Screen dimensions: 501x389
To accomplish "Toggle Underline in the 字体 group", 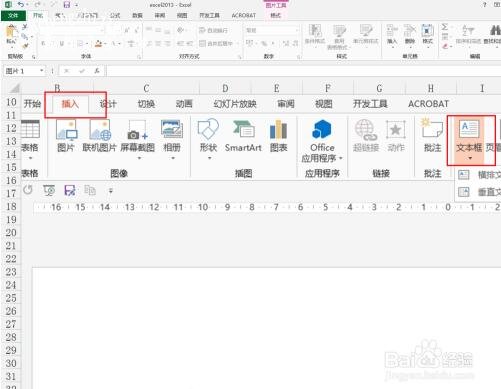I will click(61, 44).
